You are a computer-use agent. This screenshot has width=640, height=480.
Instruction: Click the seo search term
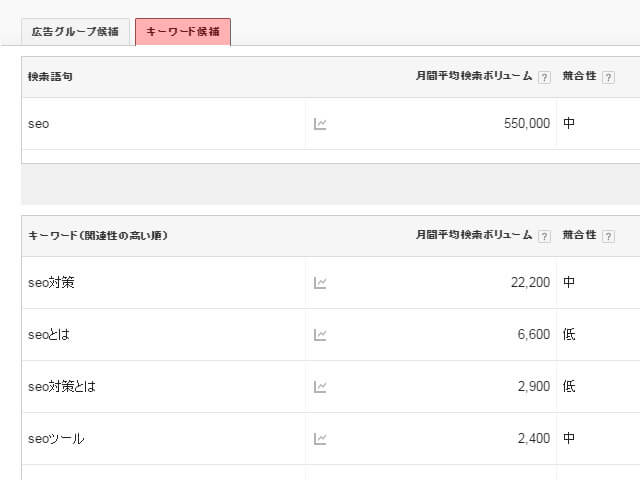(x=38, y=124)
